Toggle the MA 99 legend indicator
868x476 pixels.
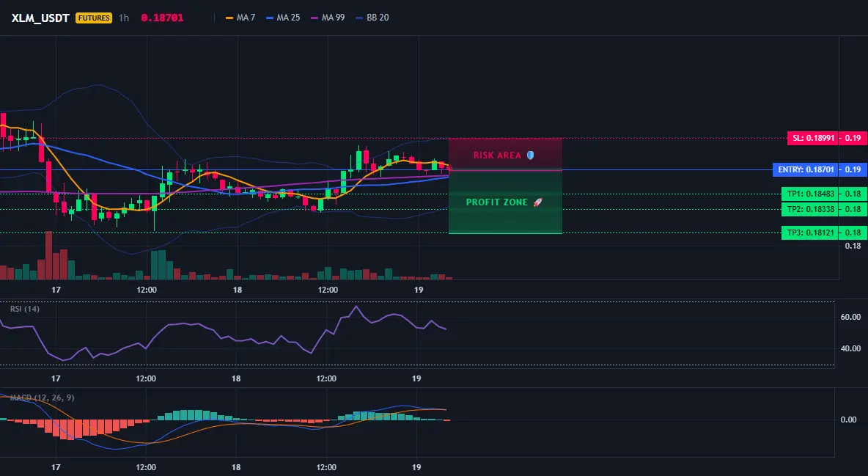[x=328, y=18]
